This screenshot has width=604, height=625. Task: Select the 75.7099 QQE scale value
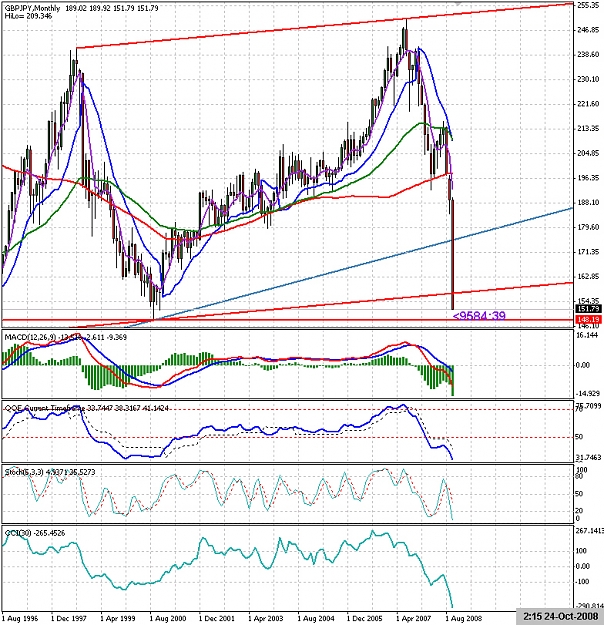[x=588, y=406]
